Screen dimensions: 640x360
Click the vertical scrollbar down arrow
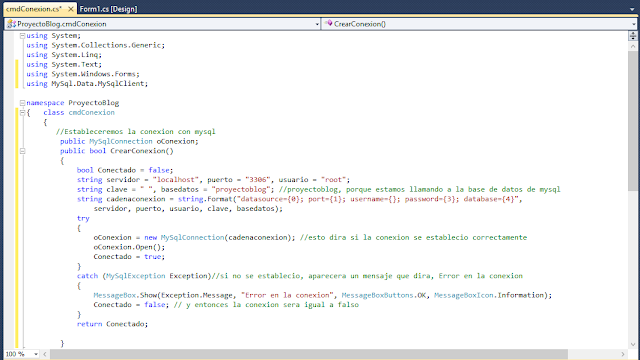(x=633, y=344)
